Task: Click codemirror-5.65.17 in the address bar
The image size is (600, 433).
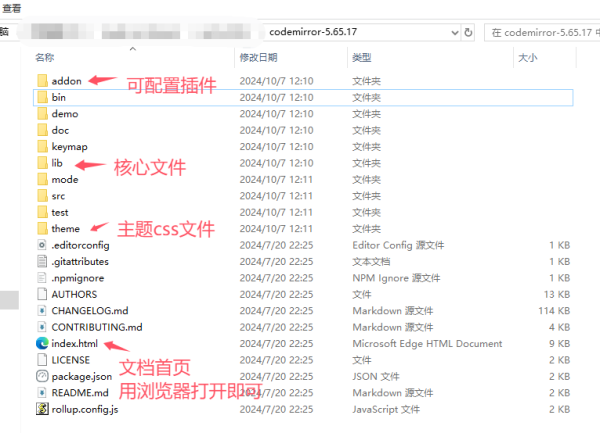Action: point(313,32)
